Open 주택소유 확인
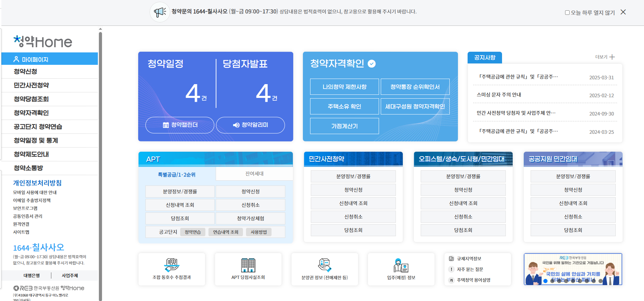644x301 pixels. (x=345, y=106)
